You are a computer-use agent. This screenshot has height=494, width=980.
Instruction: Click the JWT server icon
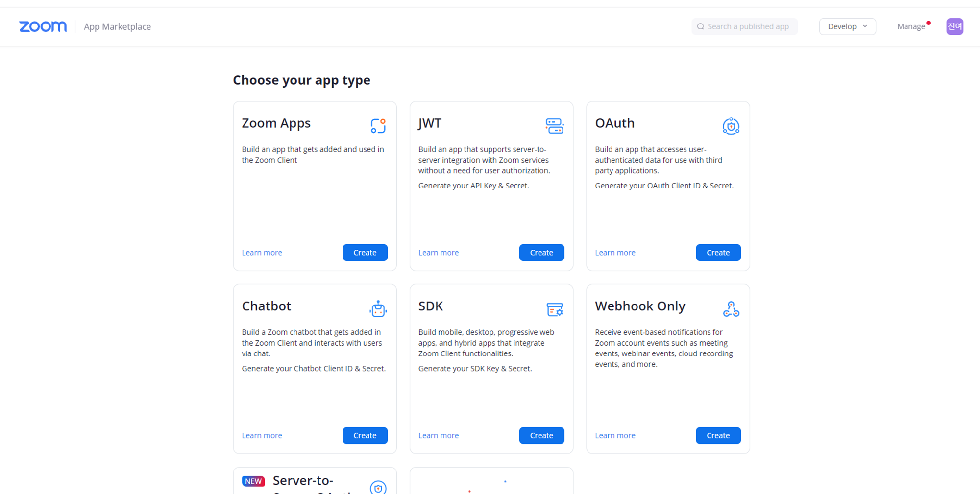click(x=554, y=126)
